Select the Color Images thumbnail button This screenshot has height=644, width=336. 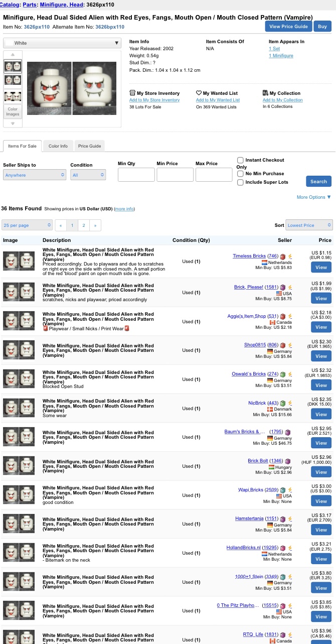[13, 111]
